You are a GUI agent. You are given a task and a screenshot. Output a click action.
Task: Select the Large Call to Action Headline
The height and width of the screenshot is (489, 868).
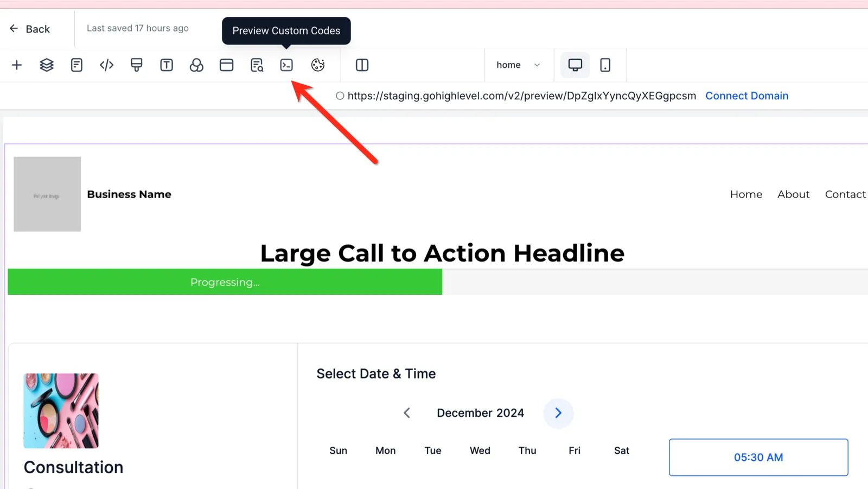pyautogui.click(x=442, y=253)
